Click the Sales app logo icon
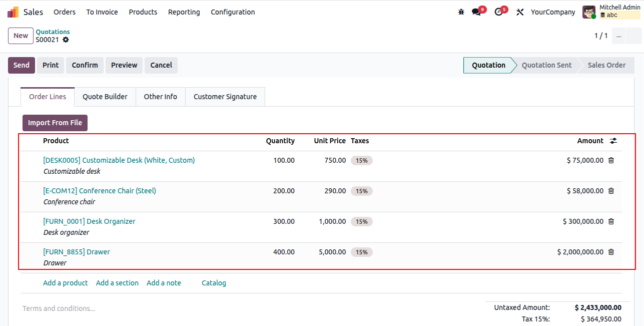 point(13,12)
